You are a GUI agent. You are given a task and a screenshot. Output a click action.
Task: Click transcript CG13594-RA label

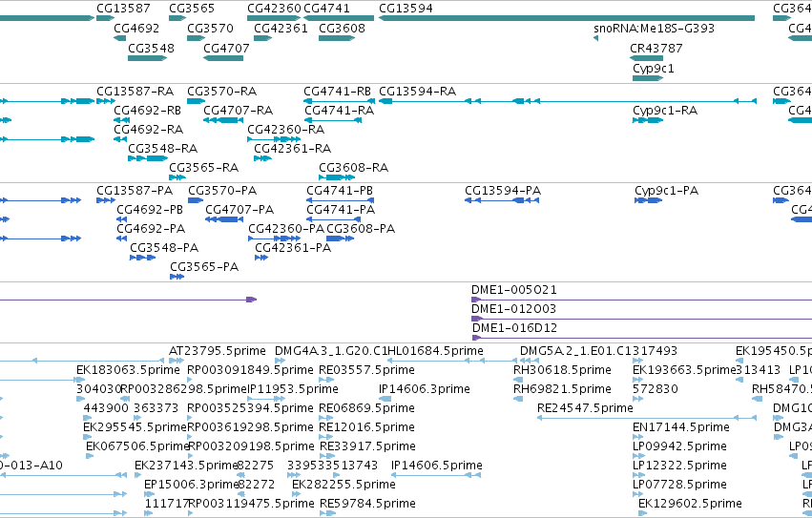coord(417,92)
